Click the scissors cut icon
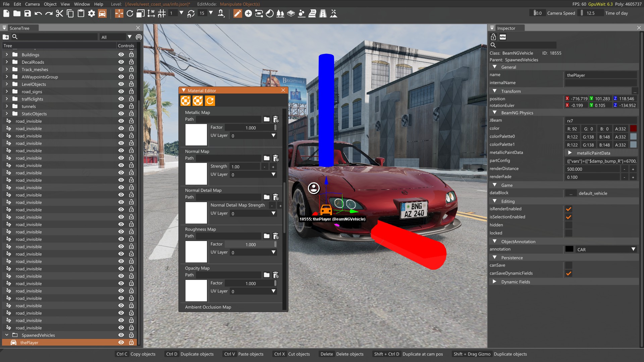This screenshot has height=362, width=644. [x=59, y=13]
